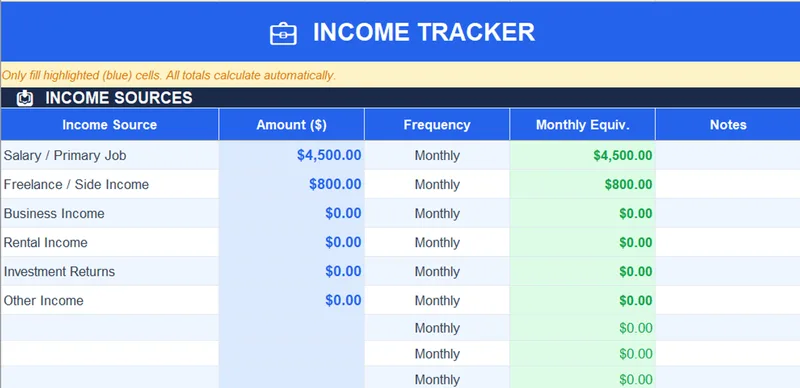800x388 pixels.
Task: Select the Notes column header
Action: coord(728,125)
